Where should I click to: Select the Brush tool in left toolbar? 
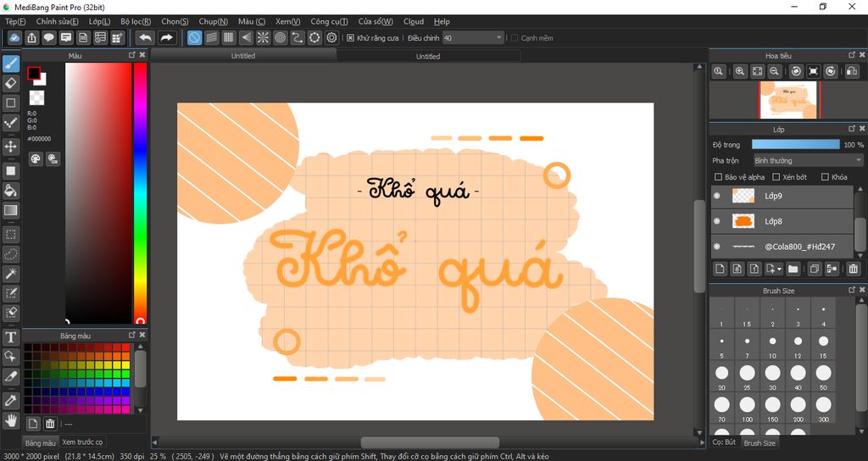[10, 64]
